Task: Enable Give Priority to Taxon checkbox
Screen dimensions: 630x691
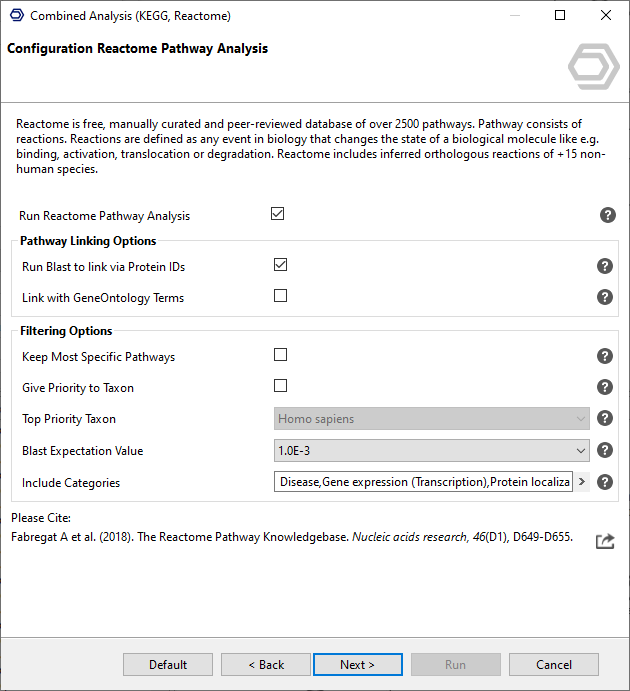Action: click(x=280, y=386)
